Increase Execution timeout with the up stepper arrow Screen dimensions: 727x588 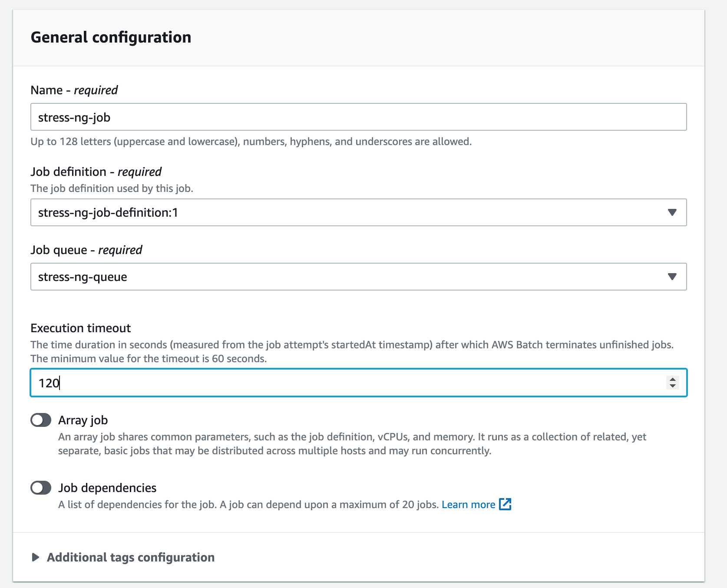coord(672,379)
